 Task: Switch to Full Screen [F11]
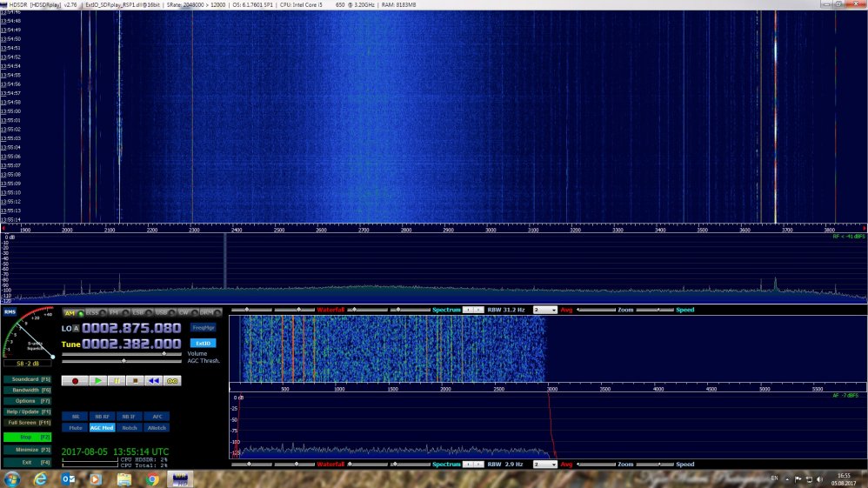(28, 423)
